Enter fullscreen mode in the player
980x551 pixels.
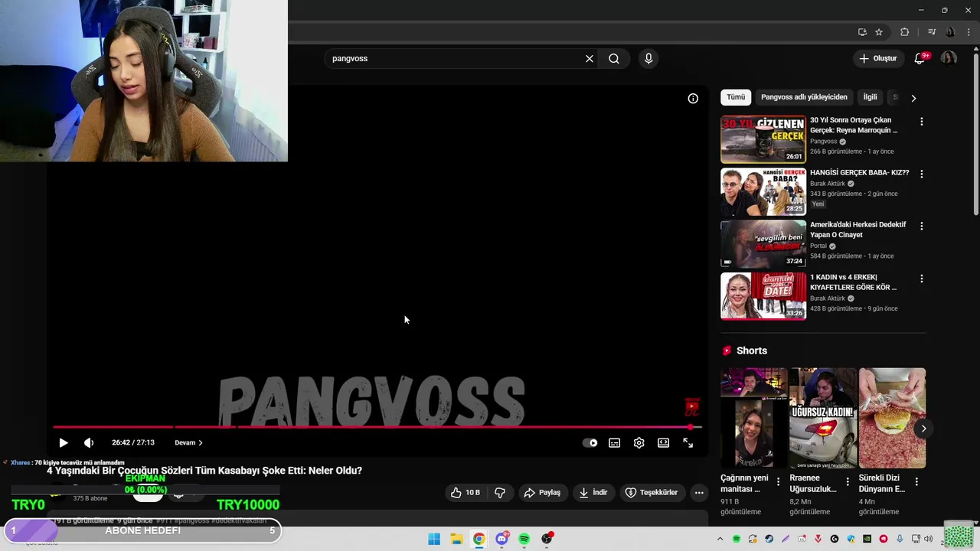click(x=688, y=442)
